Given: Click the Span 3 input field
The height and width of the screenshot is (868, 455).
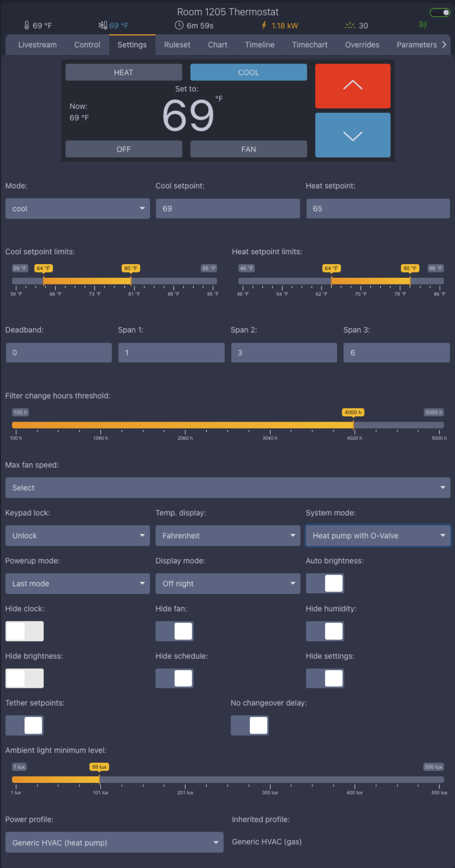Looking at the screenshot, I should coord(397,352).
